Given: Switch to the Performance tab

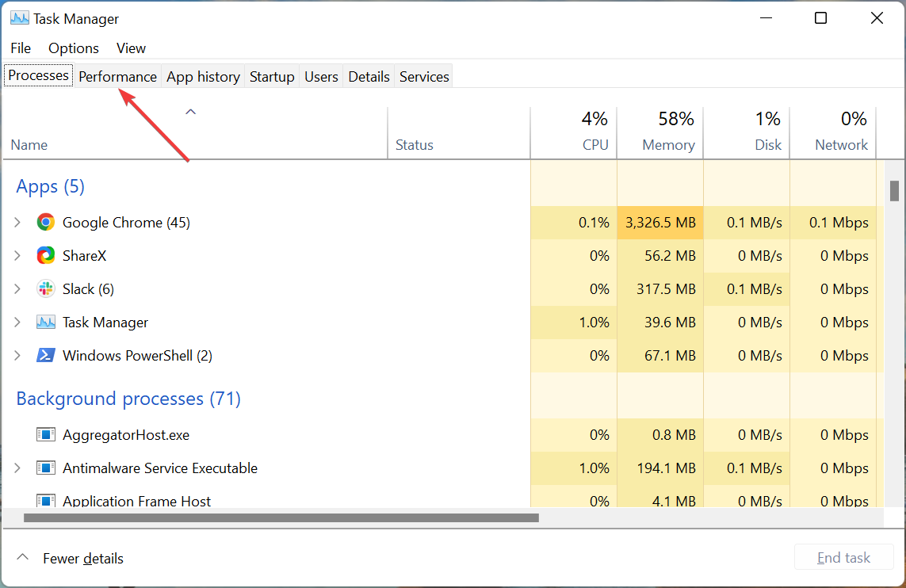Looking at the screenshot, I should pyautogui.click(x=117, y=77).
